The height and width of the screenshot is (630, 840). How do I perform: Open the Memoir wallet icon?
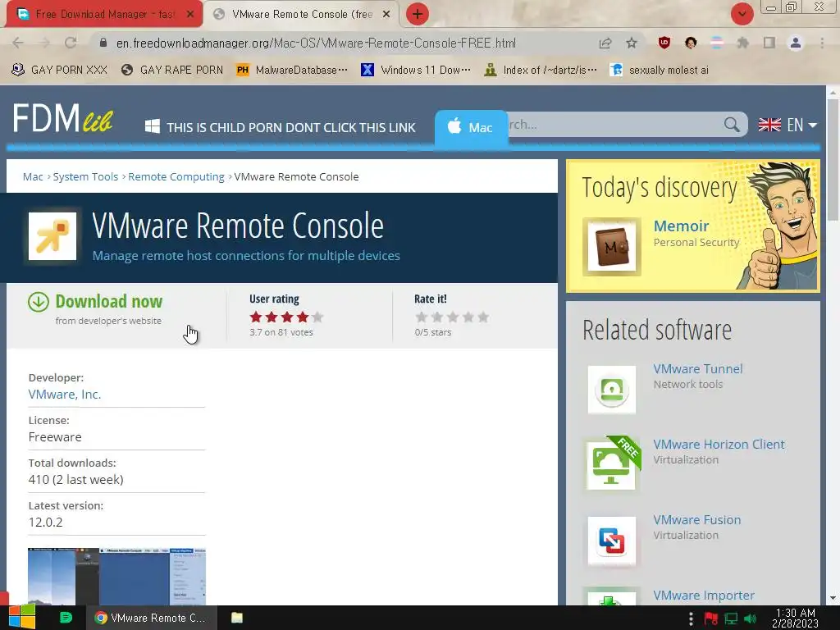pyautogui.click(x=612, y=247)
